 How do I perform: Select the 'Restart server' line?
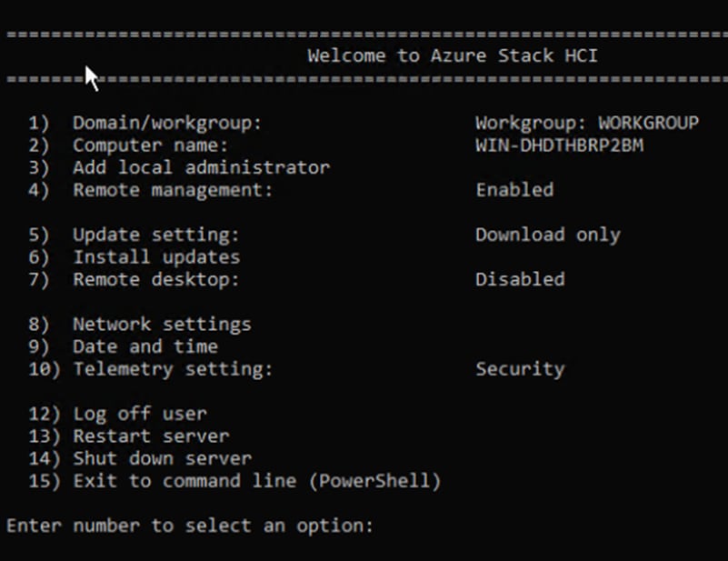coord(129,436)
